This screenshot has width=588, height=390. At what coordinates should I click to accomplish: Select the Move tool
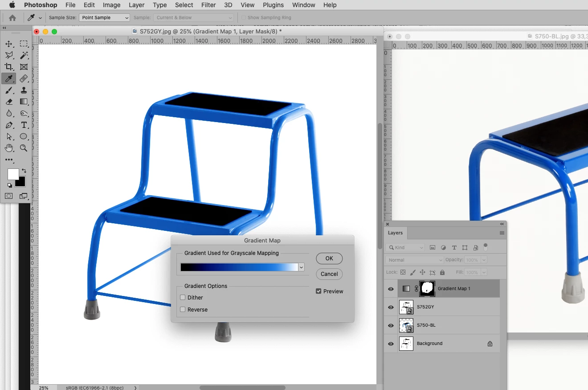coord(8,44)
